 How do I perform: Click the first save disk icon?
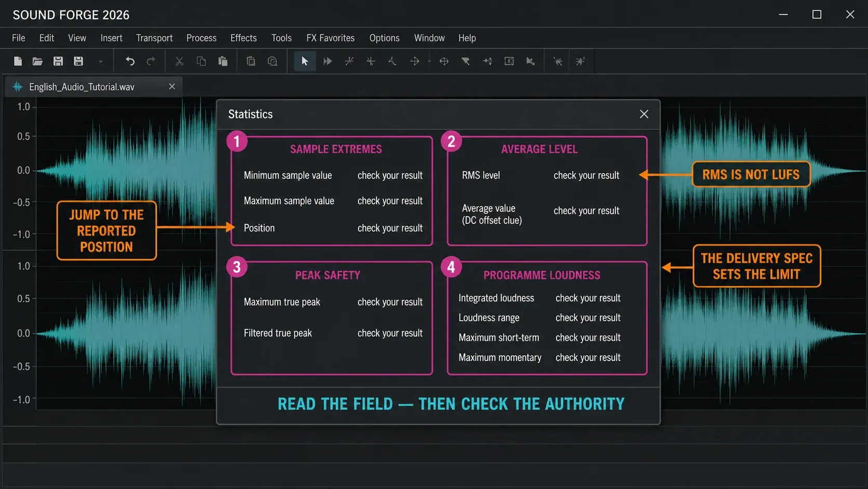[x=58, y=61]
